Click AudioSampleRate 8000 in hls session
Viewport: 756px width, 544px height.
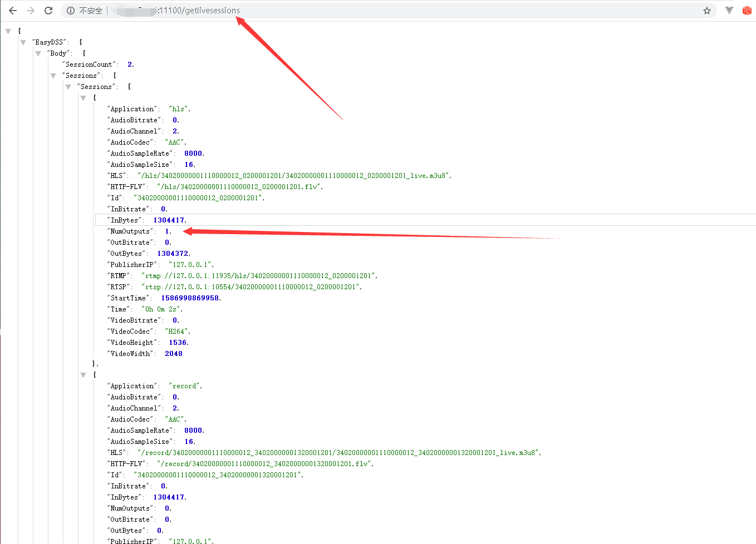pos(193,154)
